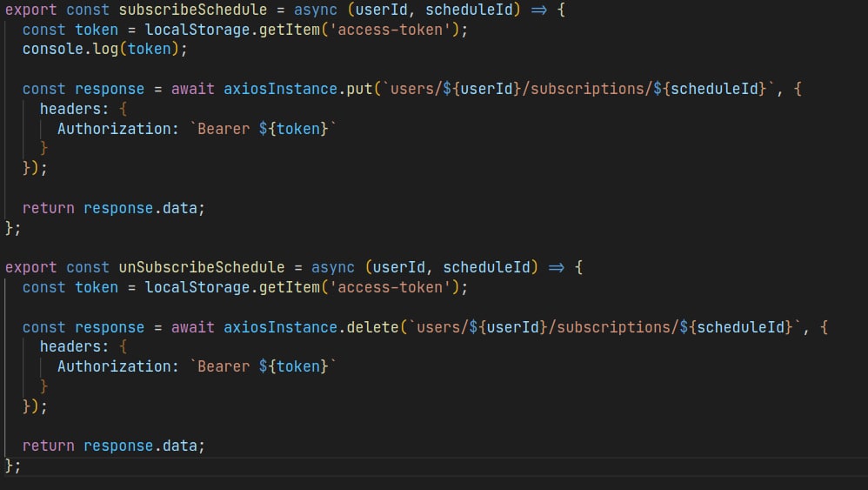
Task: Click 'access-token' string in subscribeSchedule
Action: pos(391,30)
